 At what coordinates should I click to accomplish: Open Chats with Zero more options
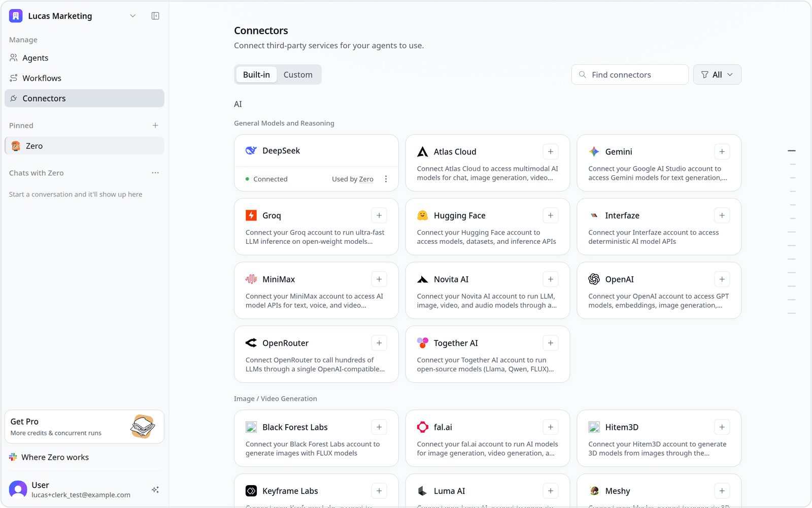tap(155, 173)
